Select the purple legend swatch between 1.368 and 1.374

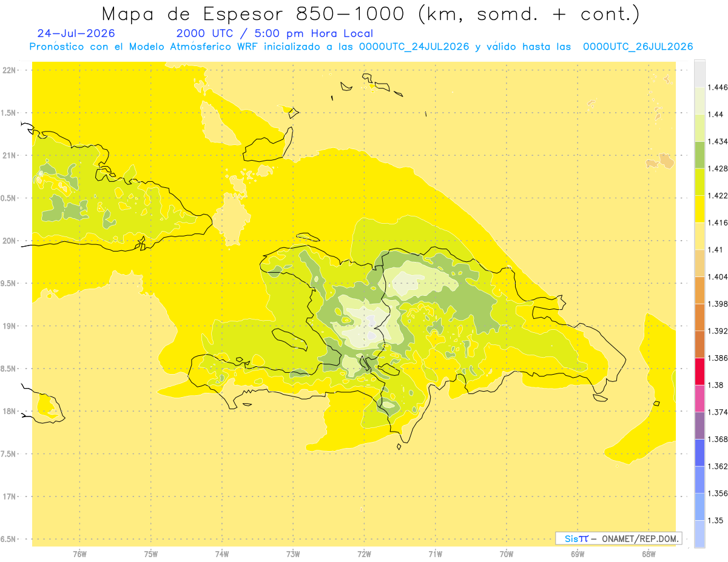(699, 426)
